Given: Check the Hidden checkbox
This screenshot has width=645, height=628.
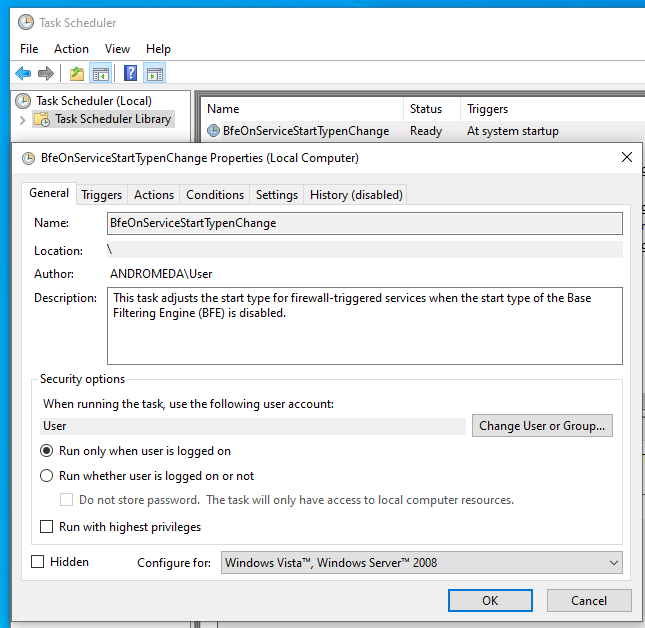Looking at the screenshot, I should click(37, 561).
